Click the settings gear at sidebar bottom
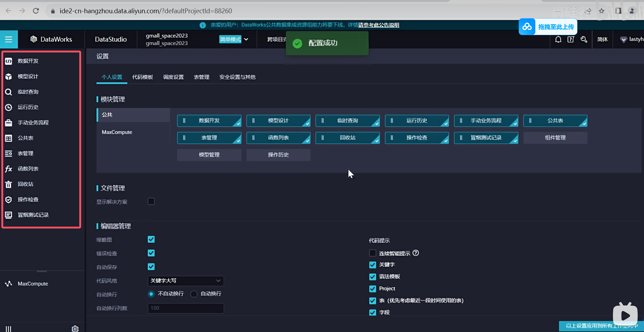644x332 pixels. tap(75, 329)
